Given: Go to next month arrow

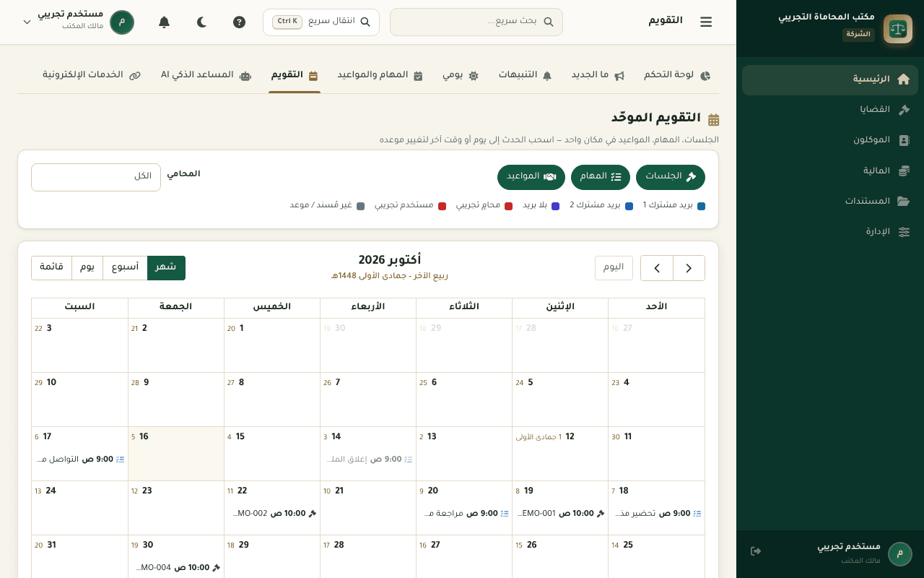Looking at the screenshot, I should pyautogui.click(x=657, y=268).
